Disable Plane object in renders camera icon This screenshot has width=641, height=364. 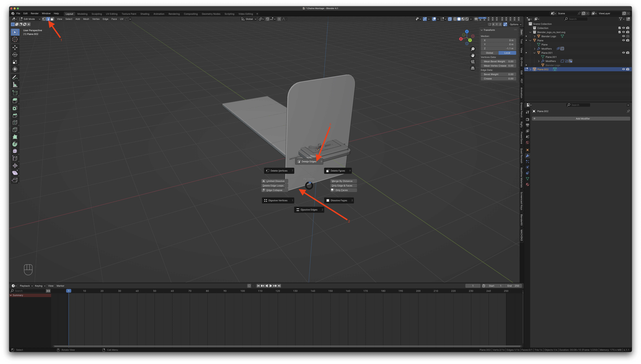[628, 40]
